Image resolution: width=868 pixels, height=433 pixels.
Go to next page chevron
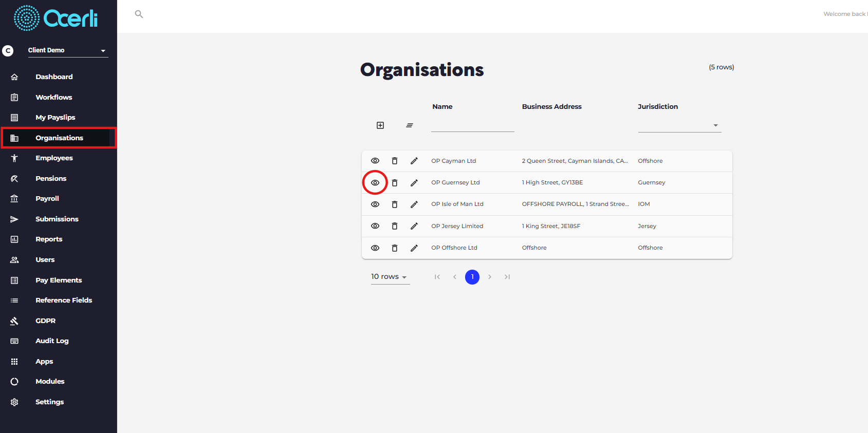[x=490, y=277]
